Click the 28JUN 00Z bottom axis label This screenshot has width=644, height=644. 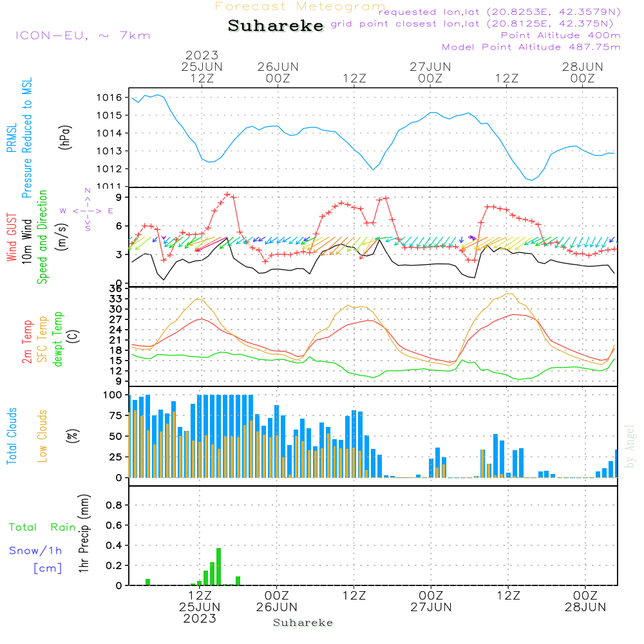[585, 601]
